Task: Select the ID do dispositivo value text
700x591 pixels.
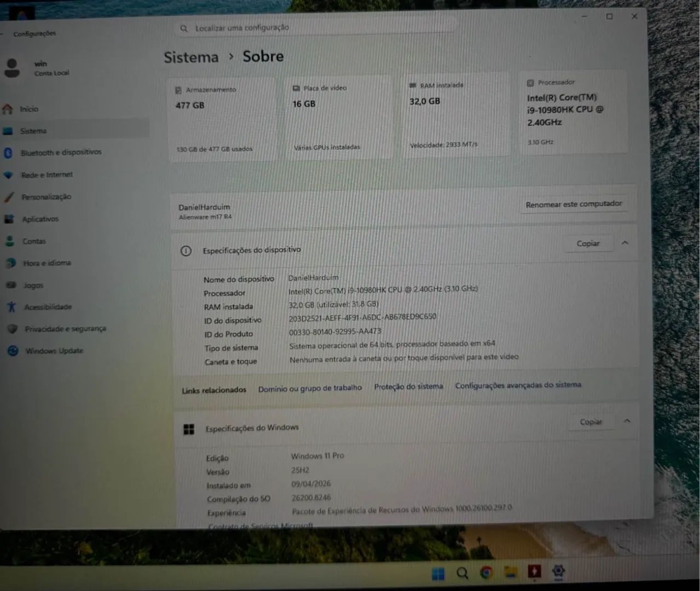Action: pyautogui.click(x=363, y=318)
